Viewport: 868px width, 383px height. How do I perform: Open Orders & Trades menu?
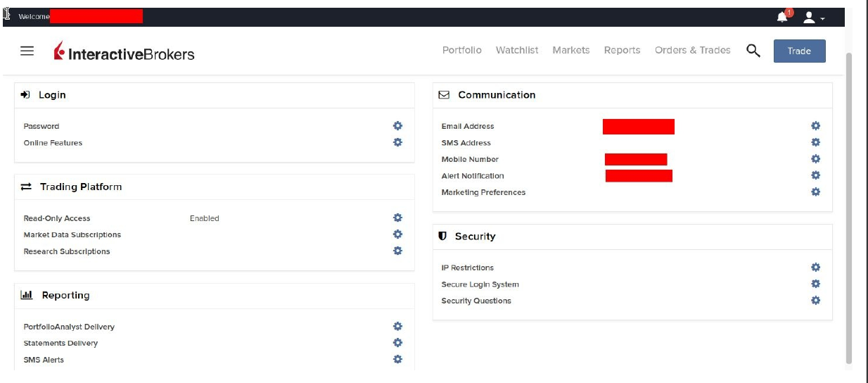tap(693, 50)
